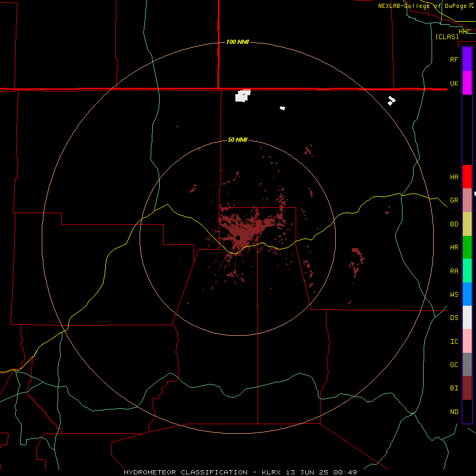476x476 pixels.
Task: Click the [CLAS] label
Action: (447, 36)
